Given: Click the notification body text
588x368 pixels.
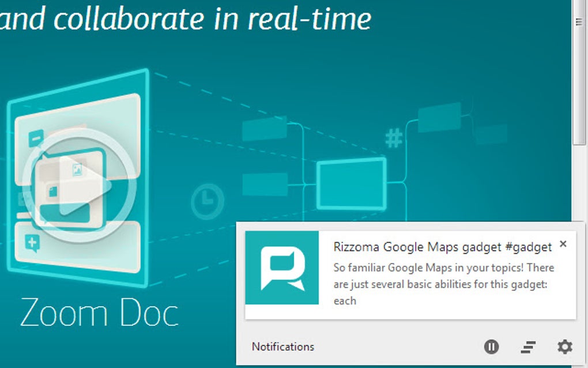Looking at the screenshot, I should (444, 281).
